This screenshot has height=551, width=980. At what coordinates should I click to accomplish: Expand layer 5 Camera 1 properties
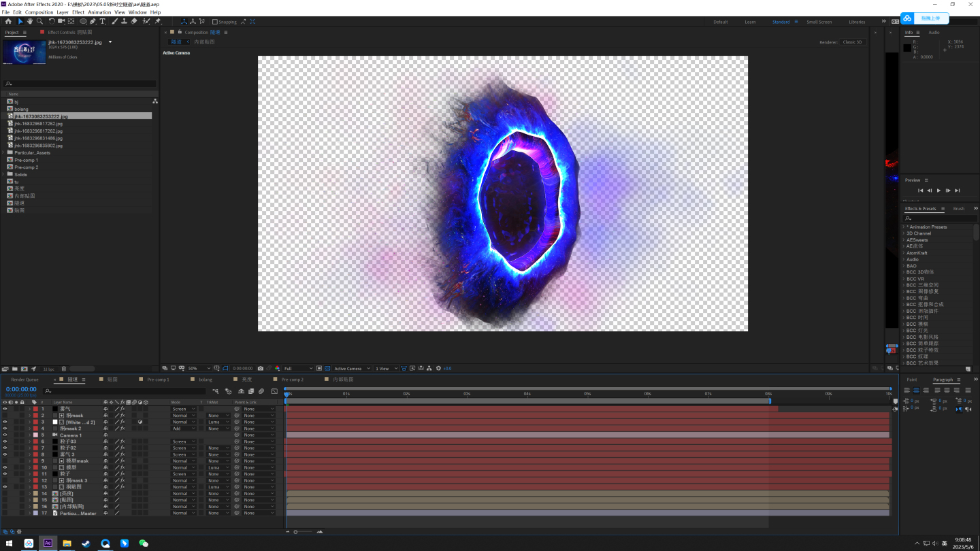tap(29, 435)
